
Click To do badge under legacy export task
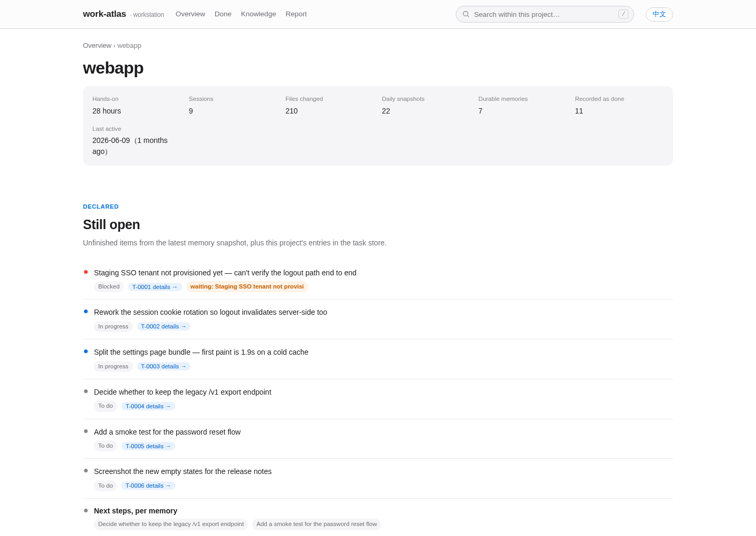click(x=106, y=406)
